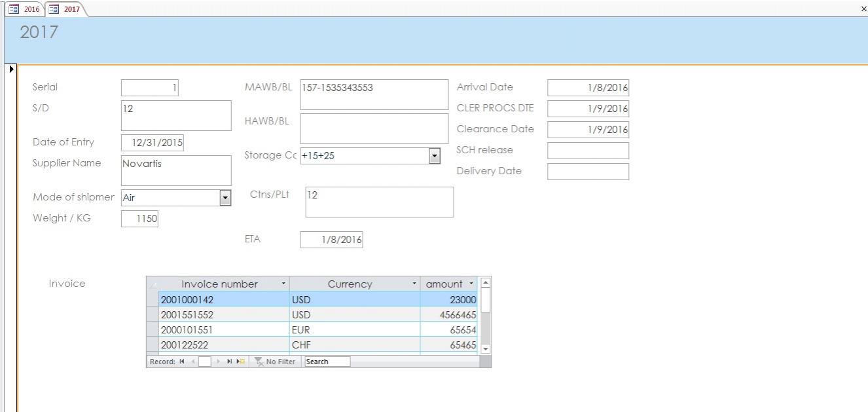
Task: Select invoice number 2001000142 cell
Action: point(224,299)
